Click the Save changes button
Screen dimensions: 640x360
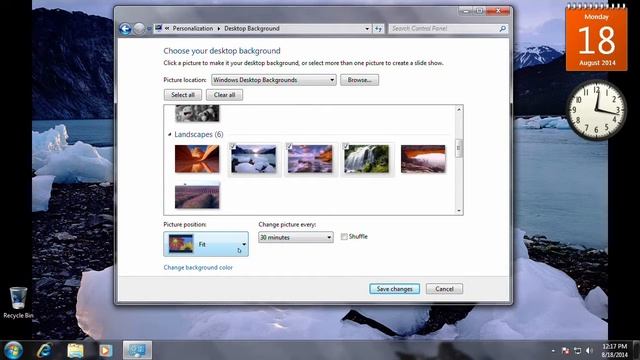(x=394, y=289)
